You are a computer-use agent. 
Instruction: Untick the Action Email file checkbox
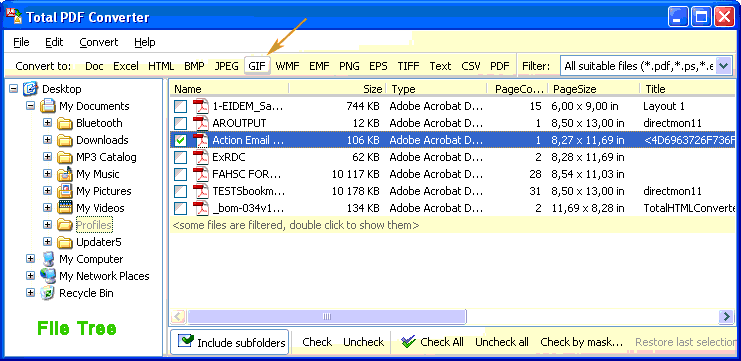tap(180, 140)
